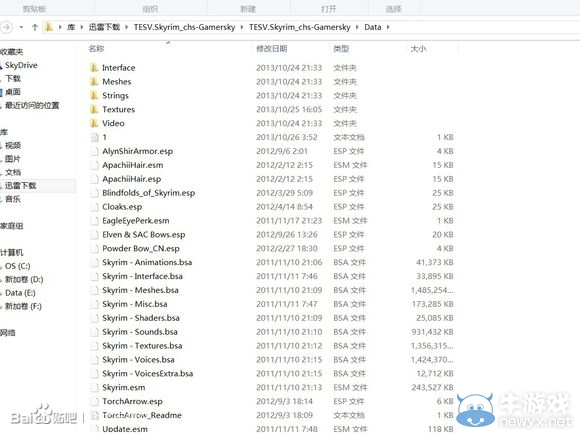The height and width of the screenshot is (435, 580).
Task: Select the file Blindfolds_of_Skyrim.esp
Action: click(149, 193)
